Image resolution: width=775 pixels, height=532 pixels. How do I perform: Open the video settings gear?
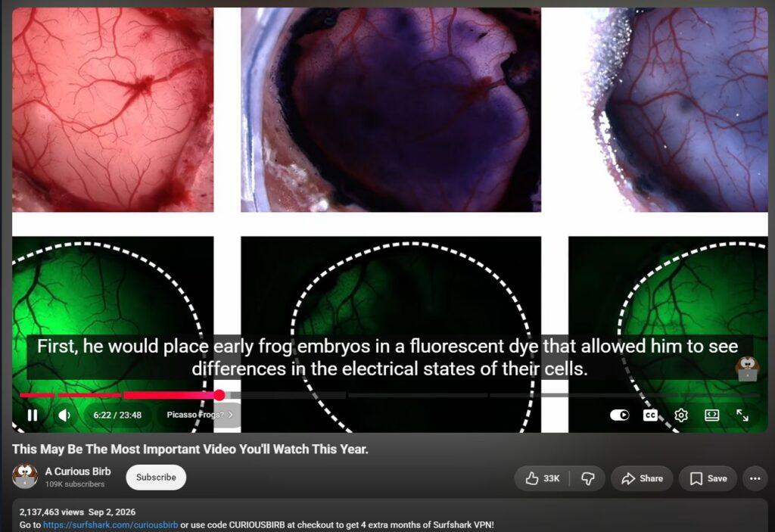pos(681,415)
